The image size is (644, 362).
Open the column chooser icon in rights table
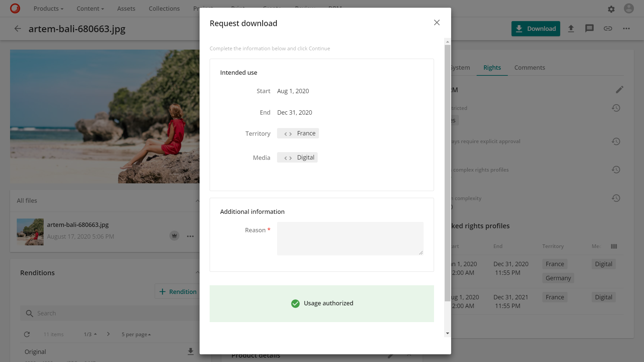tap(614, 246)
